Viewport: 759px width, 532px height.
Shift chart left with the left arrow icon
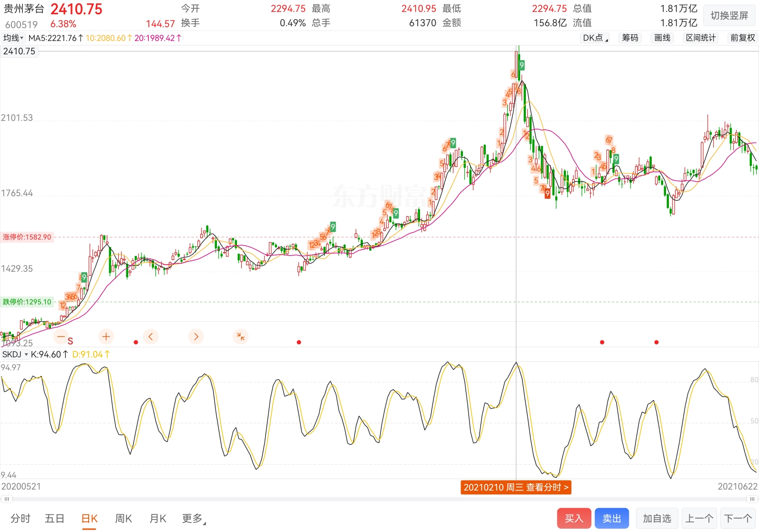(x=151, y=337)
